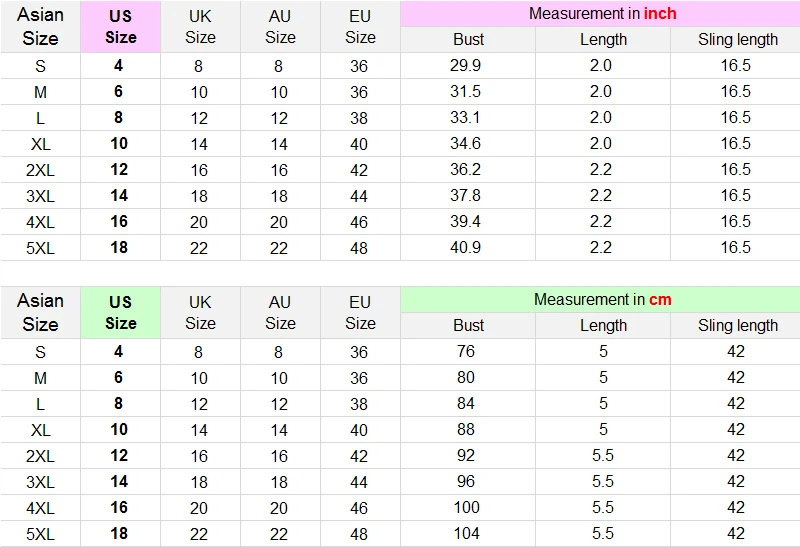Click the pink US Size header cell

(x=120, y=27)
